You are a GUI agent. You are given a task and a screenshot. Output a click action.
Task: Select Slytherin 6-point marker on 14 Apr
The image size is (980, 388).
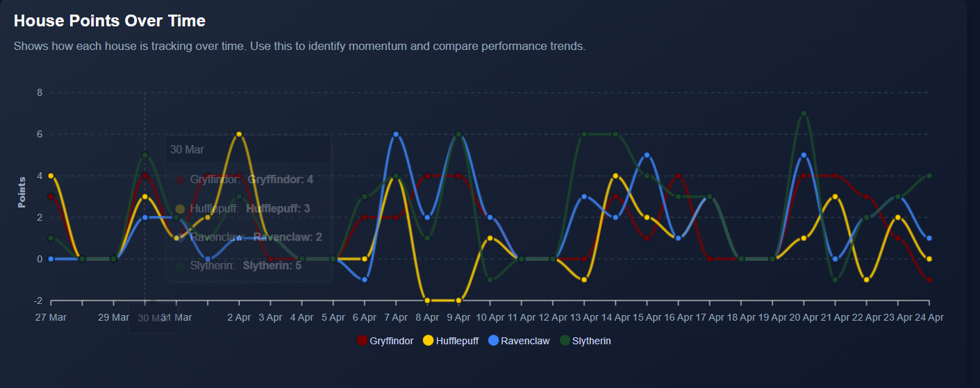coord(615,134)
